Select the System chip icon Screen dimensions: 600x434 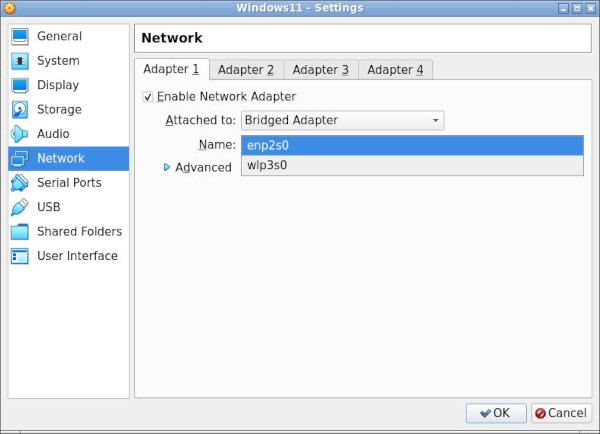tap(20, 61)
